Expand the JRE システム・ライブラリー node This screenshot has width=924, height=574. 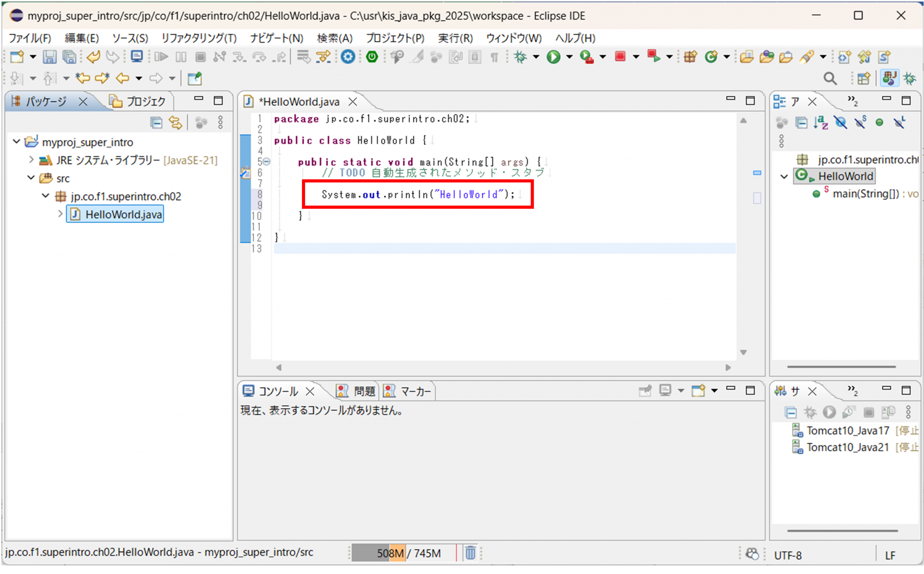[x=31, y=160]
